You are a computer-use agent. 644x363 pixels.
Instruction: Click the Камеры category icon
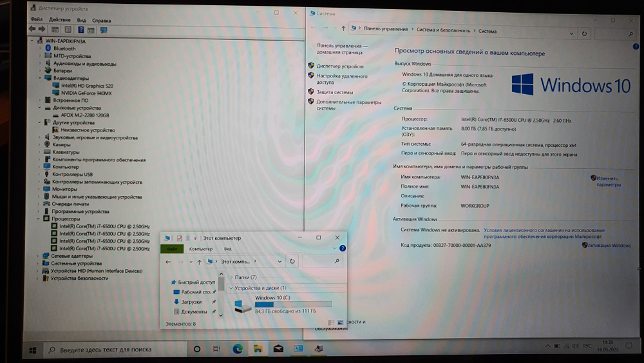tap(47, 144)
